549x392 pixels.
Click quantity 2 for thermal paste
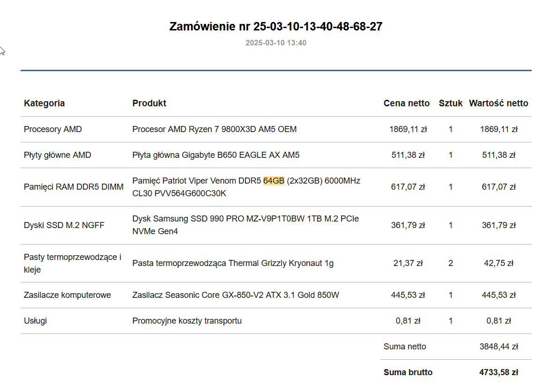pos(451,263)
